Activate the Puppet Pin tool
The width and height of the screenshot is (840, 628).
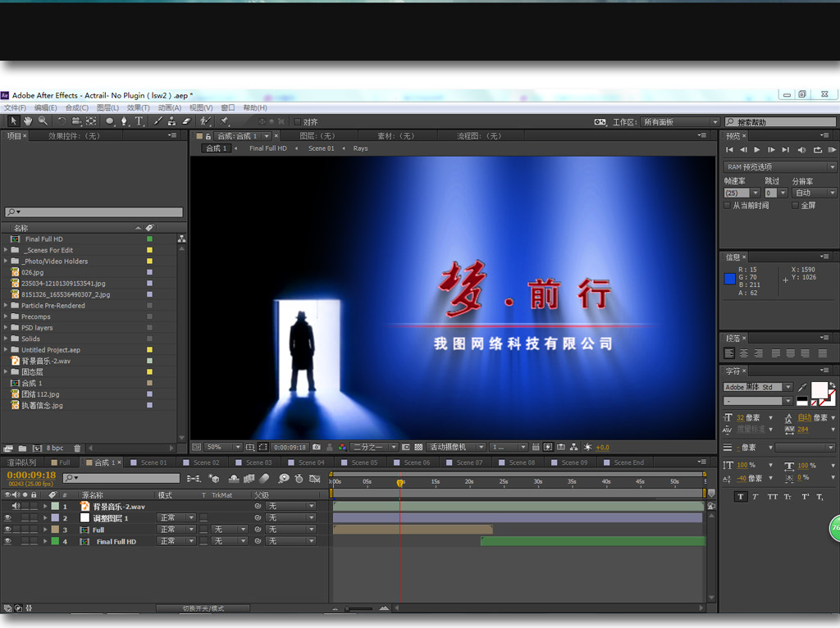(224, 121)
